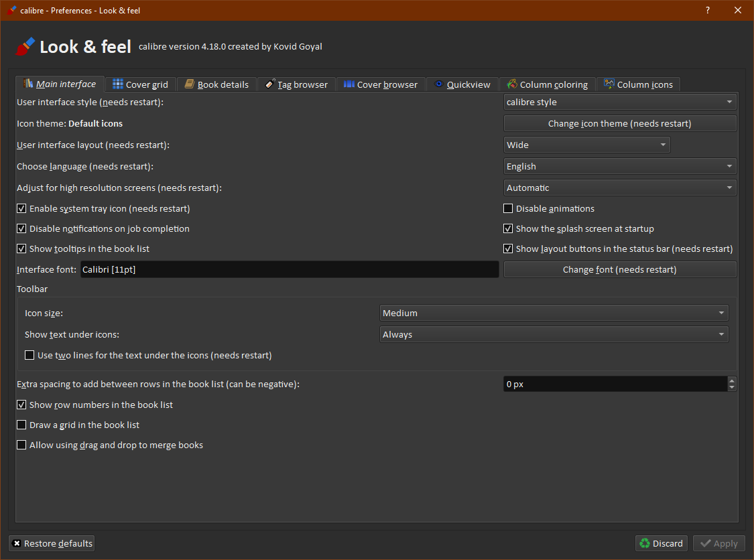Click the Cover grid tab icon
Viewport: 754px width, 560px height.
click(x=118, y=84)
